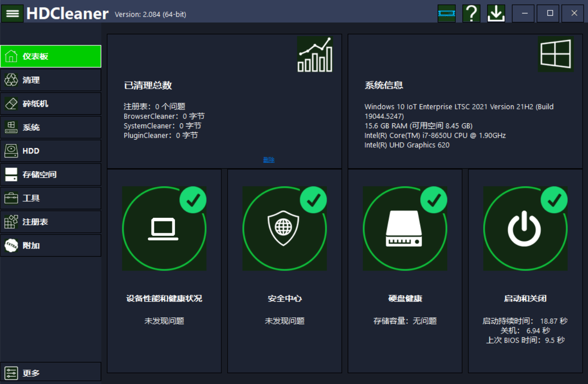Click the EXTRA badge icon beside 附加

(x=11, y=245)
